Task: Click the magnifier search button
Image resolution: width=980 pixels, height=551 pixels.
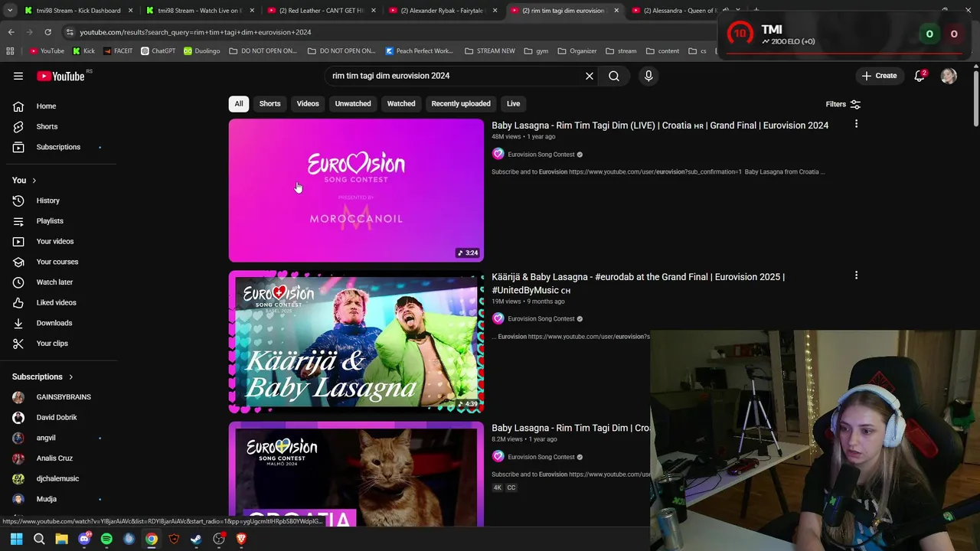Action: coord(614,76)
